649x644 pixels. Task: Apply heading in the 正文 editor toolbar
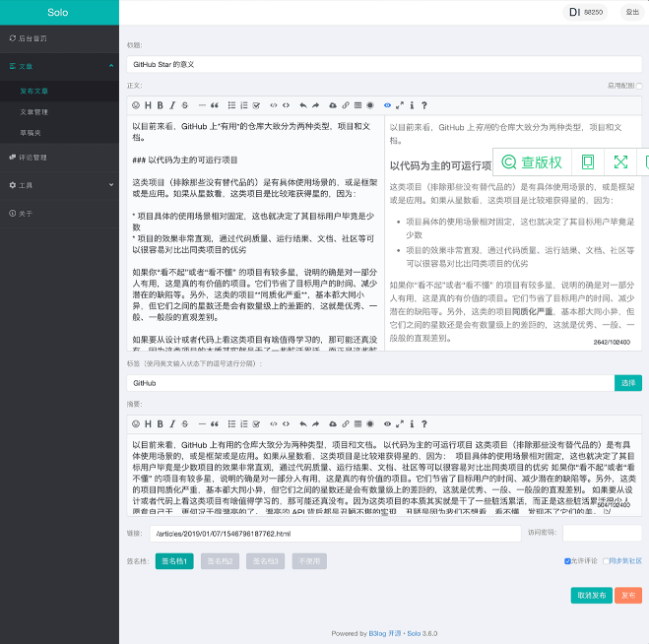[148, 105]
